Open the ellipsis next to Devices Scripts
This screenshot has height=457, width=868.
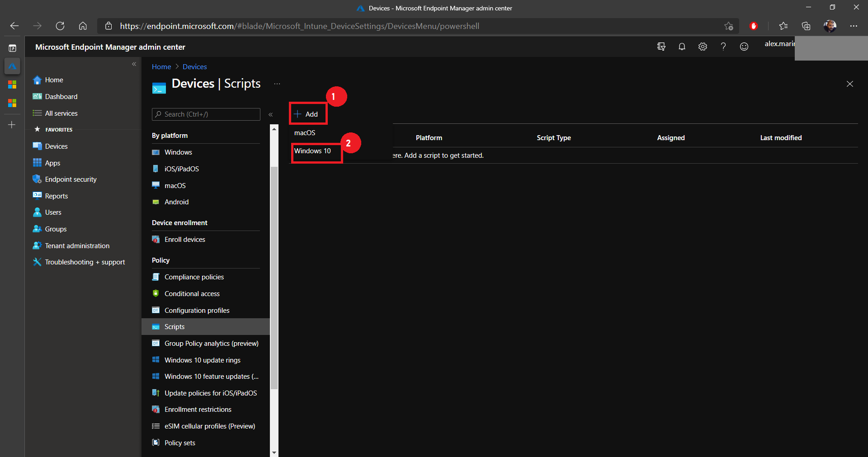coord(277,84)
